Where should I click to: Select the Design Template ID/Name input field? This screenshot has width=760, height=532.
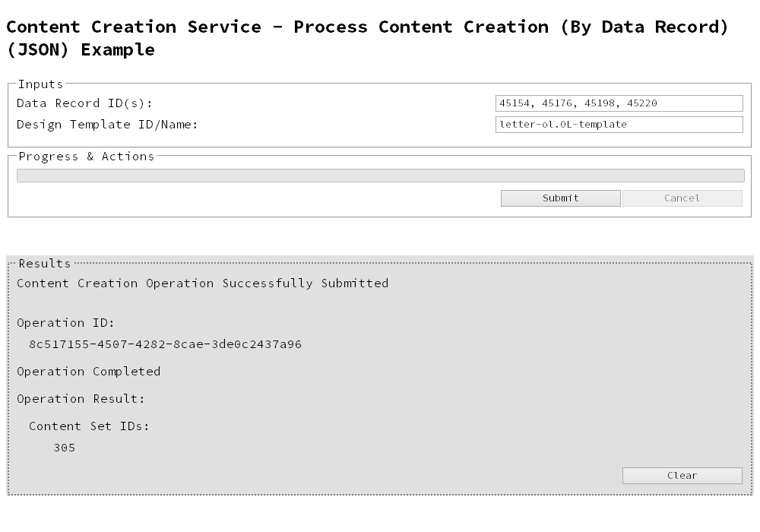click(619, 124)
